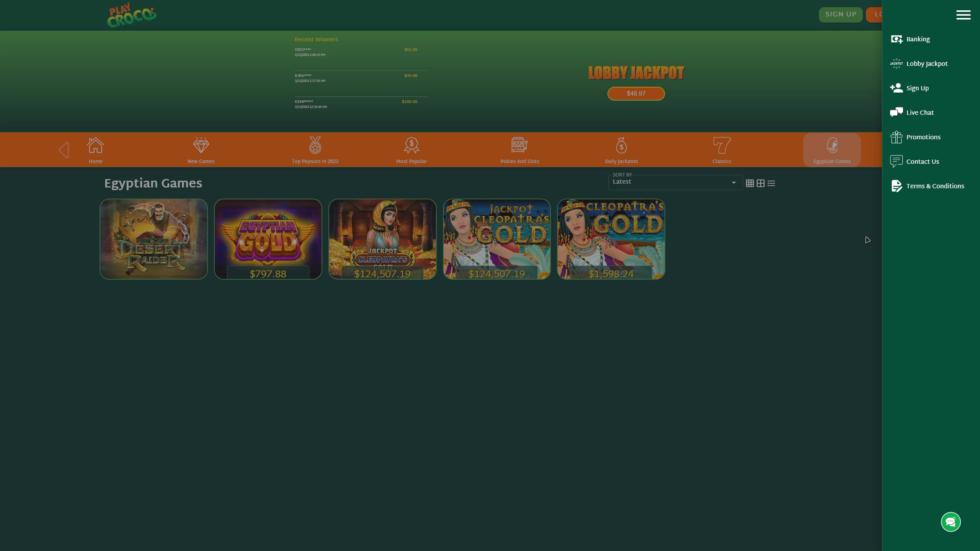980x551 pixels.
Task: Open the floating live chat bubble
Action: (x=951, y=522)
